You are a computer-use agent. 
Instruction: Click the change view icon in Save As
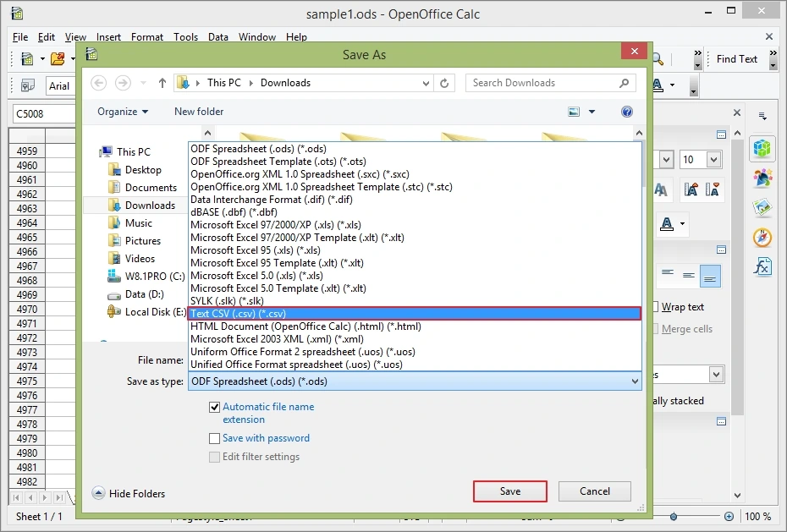(574, 112)
